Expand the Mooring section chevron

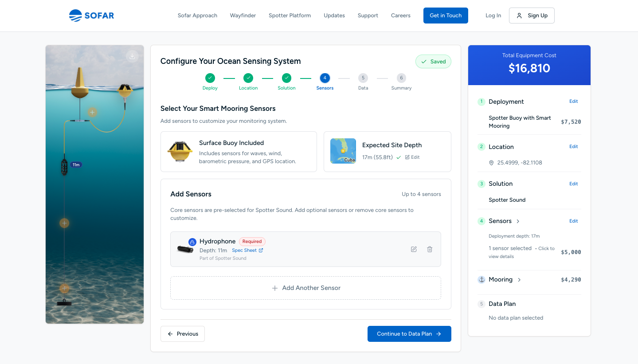[519, 280]
